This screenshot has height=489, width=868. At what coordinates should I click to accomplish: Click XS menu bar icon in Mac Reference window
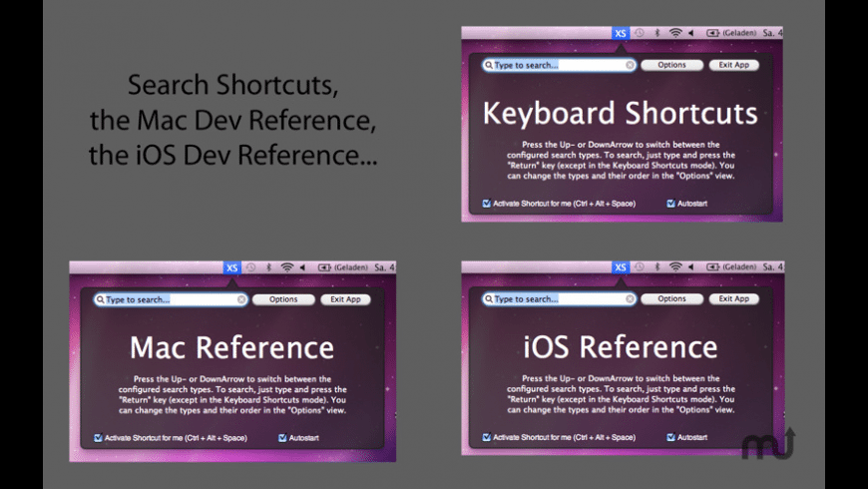231,268
